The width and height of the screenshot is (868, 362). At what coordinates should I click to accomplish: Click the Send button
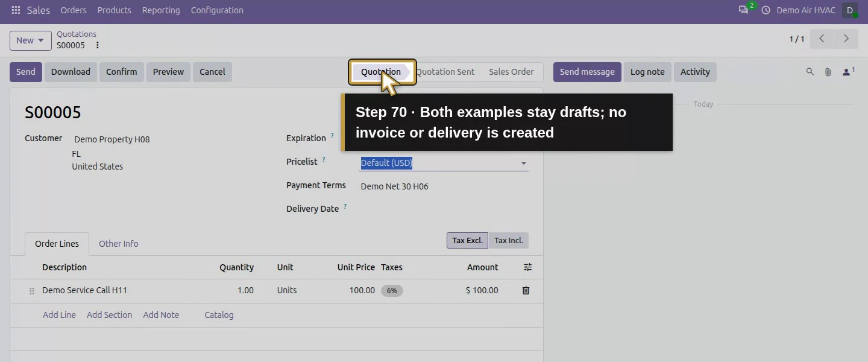pos(26,72)
